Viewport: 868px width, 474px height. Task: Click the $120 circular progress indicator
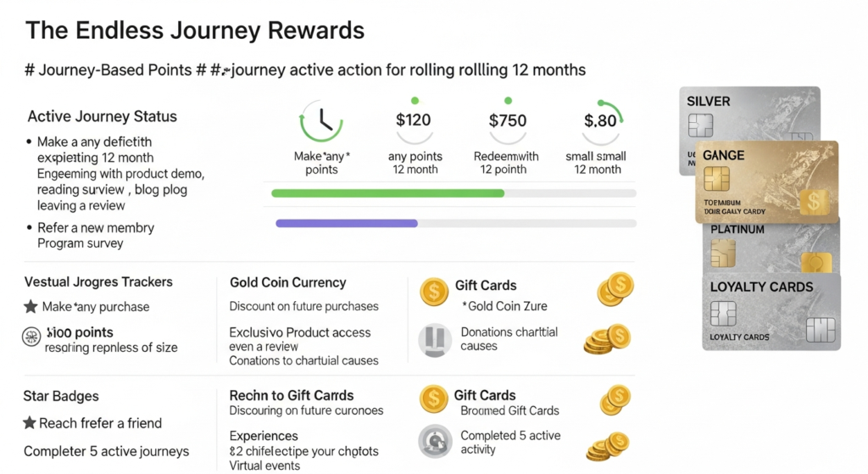click(414, 121)
